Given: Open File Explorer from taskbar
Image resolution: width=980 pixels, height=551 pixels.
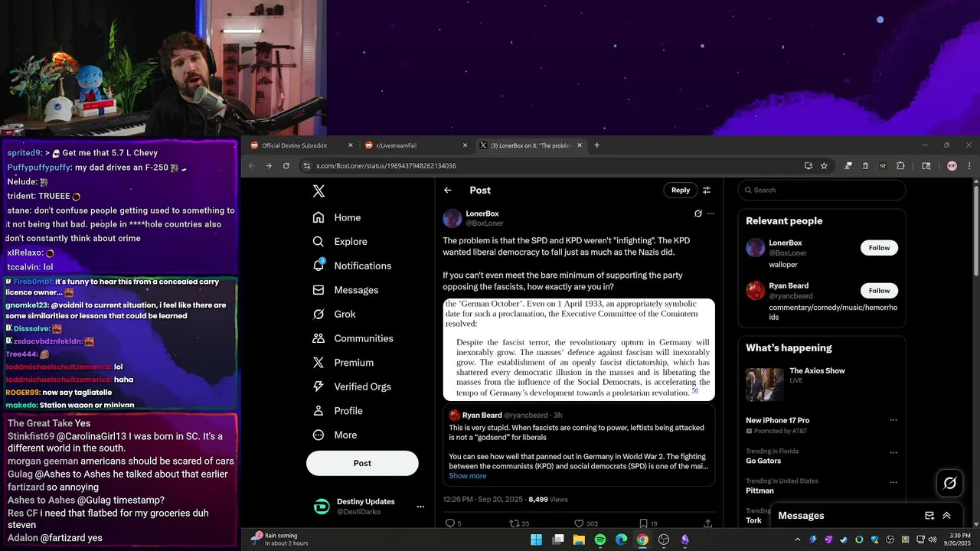Looking at the screenshot, I should 580,540.
